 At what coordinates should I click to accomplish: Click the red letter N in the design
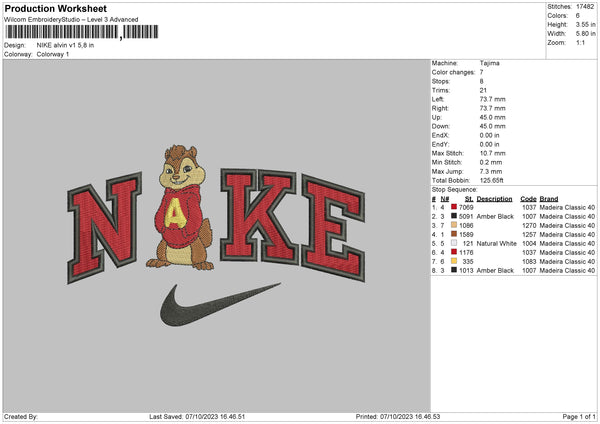coord(104,227)
